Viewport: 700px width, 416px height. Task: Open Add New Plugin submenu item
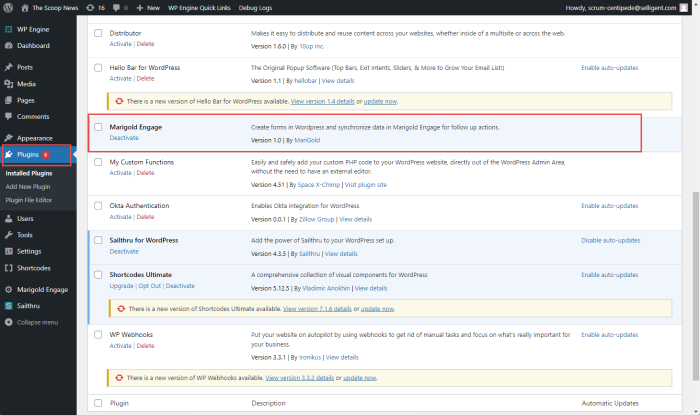click(x=29, y=187)
